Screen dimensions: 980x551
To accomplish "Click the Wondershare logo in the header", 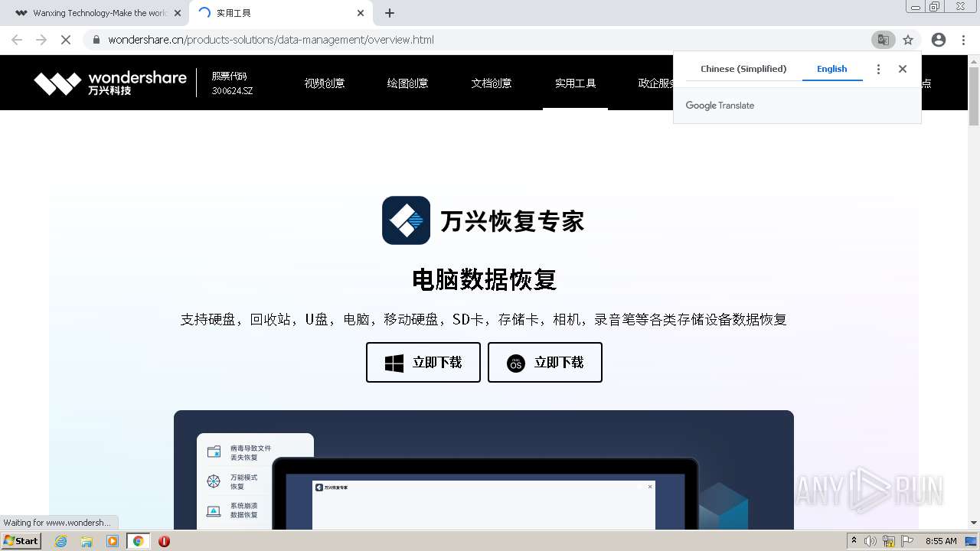I will point(110,83).
